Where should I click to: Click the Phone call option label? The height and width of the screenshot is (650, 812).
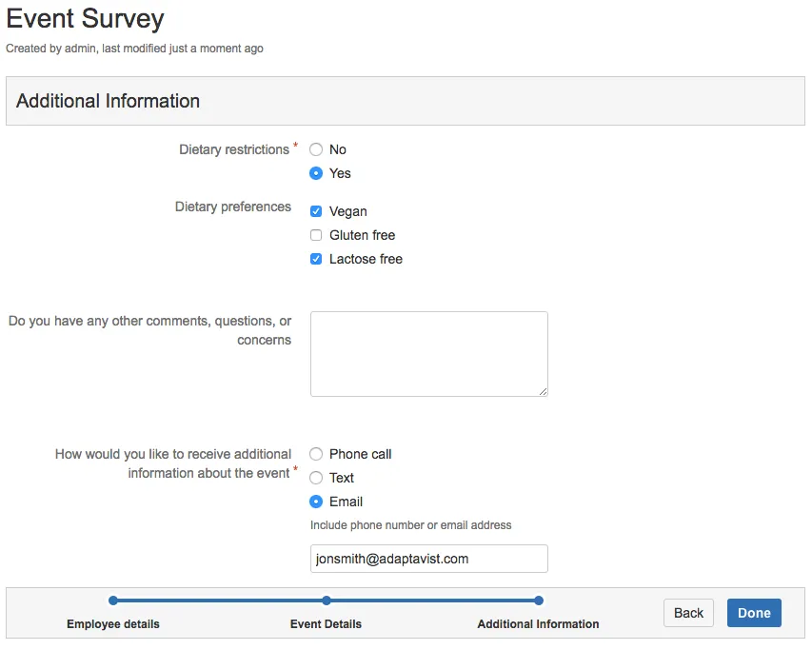pyautogui.click(x=360, y=454)
